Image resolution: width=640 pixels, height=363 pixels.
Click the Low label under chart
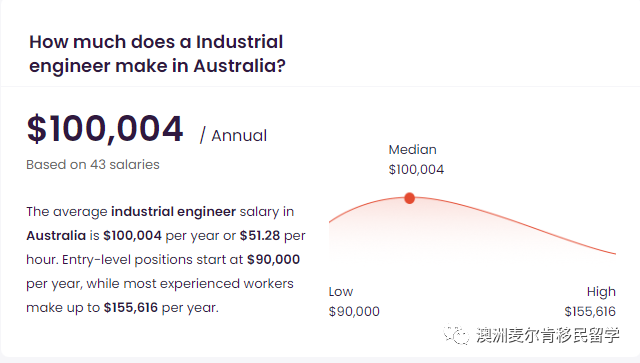point(341,292)
